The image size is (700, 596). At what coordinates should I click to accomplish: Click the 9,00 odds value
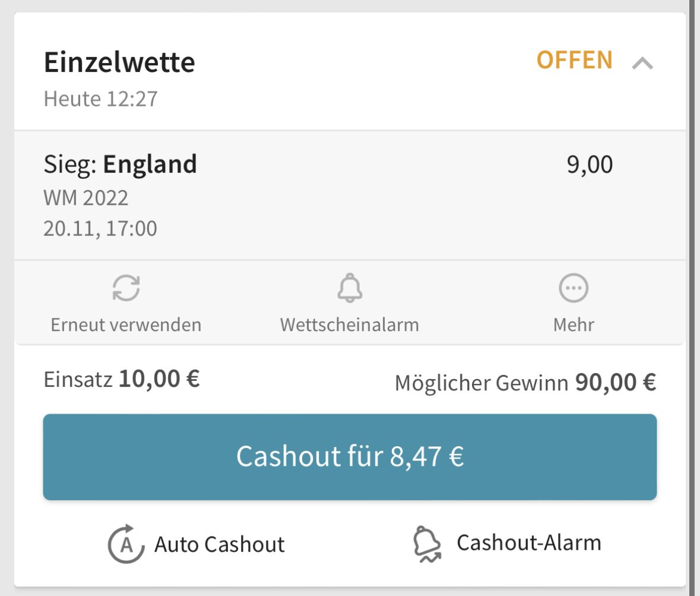click(590, 165)
